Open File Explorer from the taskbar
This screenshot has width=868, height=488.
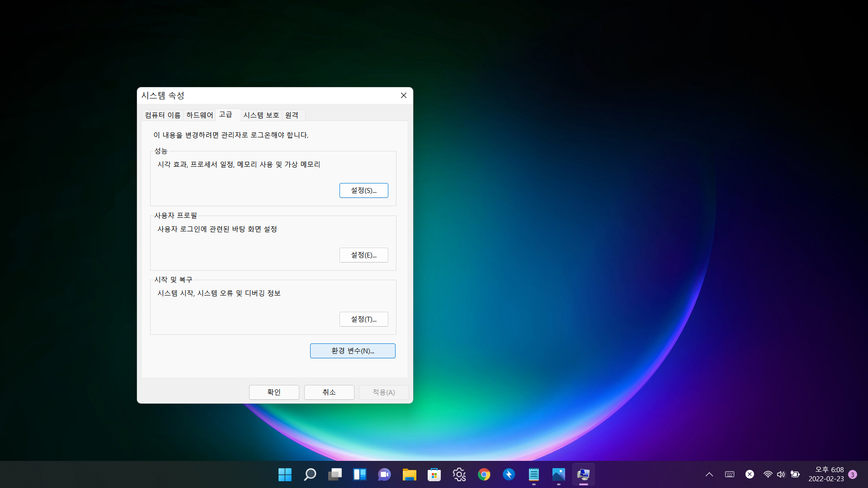point(409,474)
